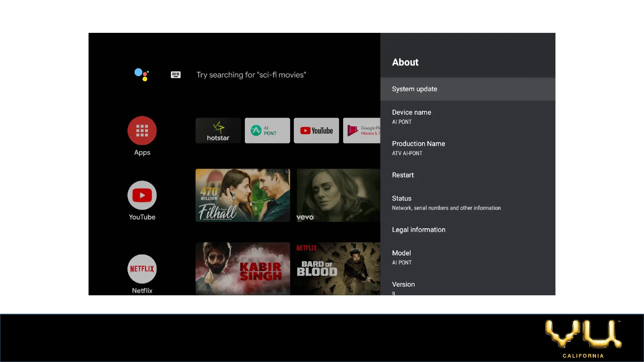
Task: Open Google Play Movies app tile
Action: (362, 130)
